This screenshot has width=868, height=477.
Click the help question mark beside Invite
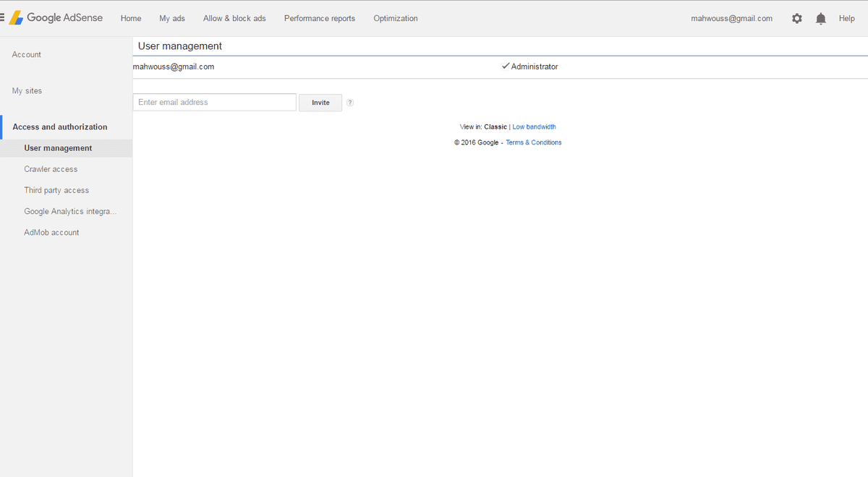pyautogui.click(x=350, y=103)
